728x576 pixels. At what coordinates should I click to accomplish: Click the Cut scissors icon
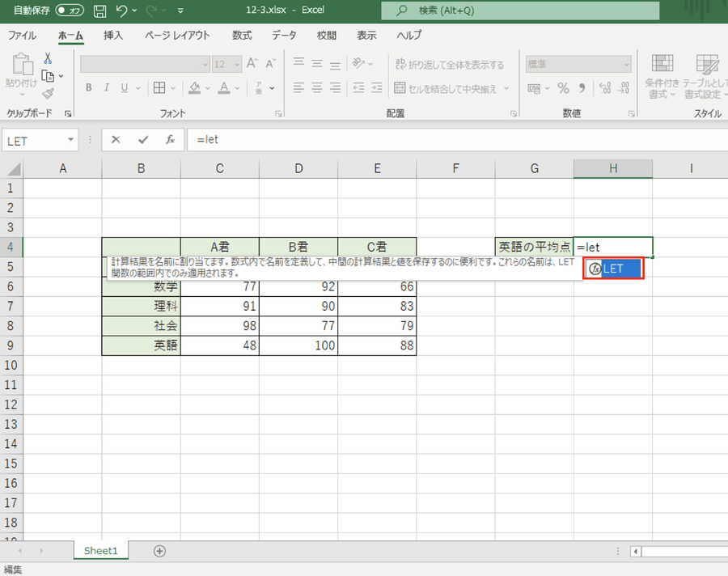pyautogui.click(x=48, y=58)
